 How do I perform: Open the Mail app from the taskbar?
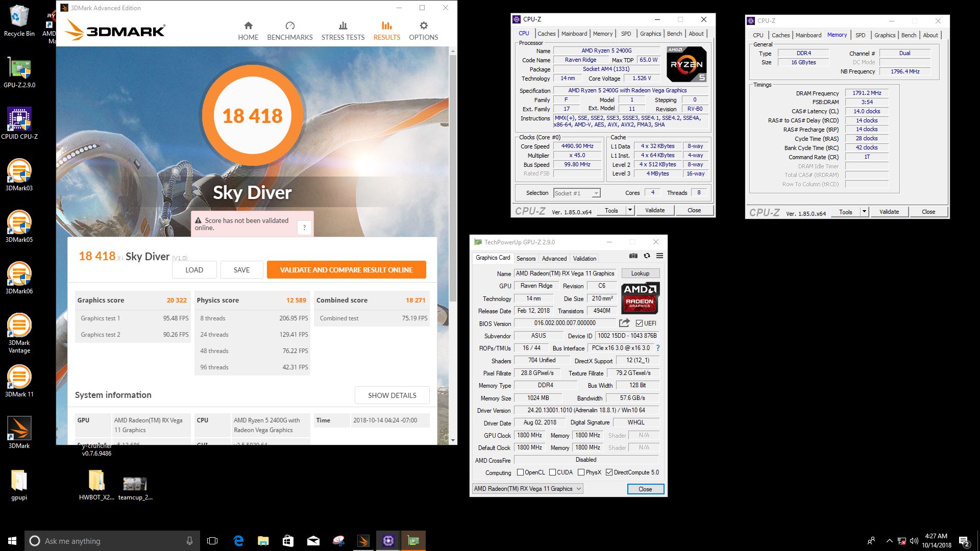(313, 541)
